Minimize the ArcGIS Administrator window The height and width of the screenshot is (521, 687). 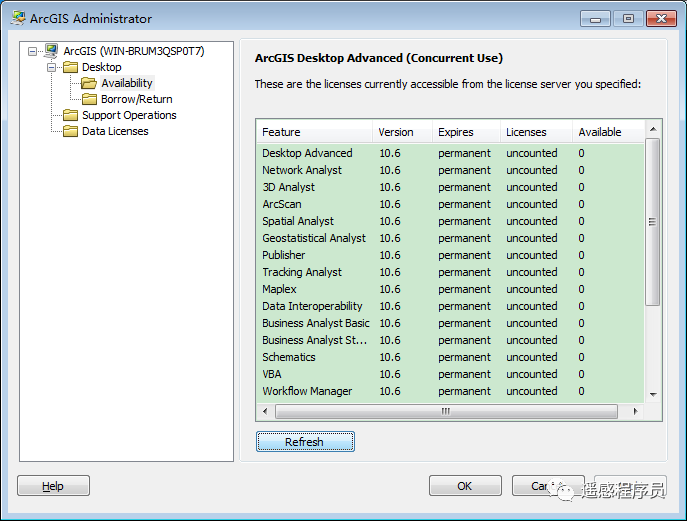click(x=595, y=19)
